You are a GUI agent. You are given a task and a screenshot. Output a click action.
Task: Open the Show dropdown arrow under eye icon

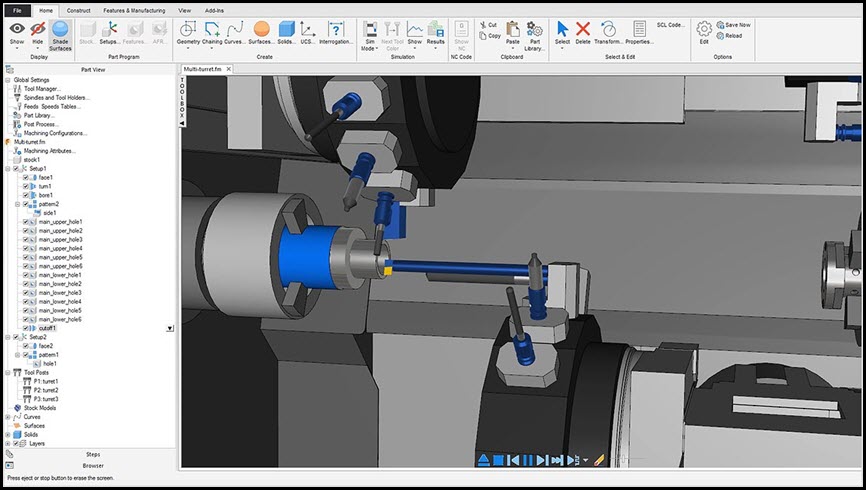pos(17,49)
